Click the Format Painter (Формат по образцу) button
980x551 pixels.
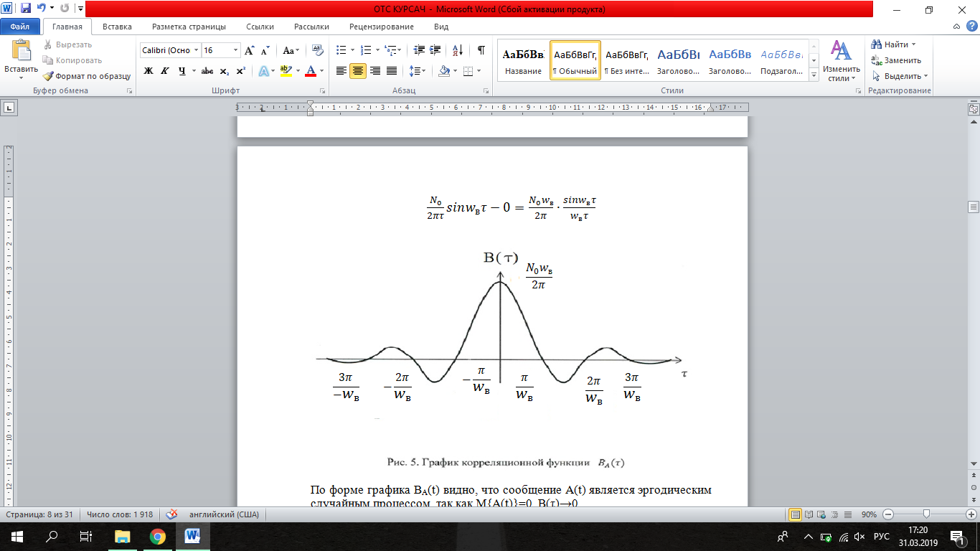click(x=87, y=76)
